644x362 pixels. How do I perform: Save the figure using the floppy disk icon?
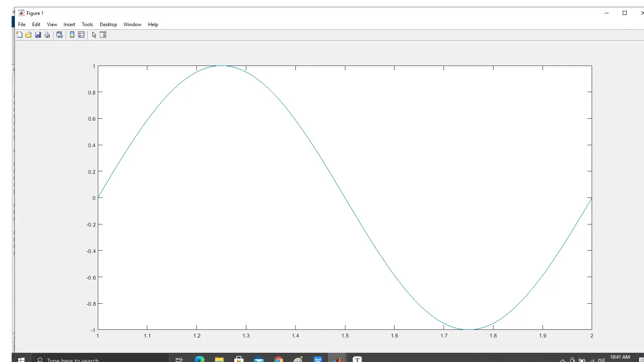click(38, 35)
